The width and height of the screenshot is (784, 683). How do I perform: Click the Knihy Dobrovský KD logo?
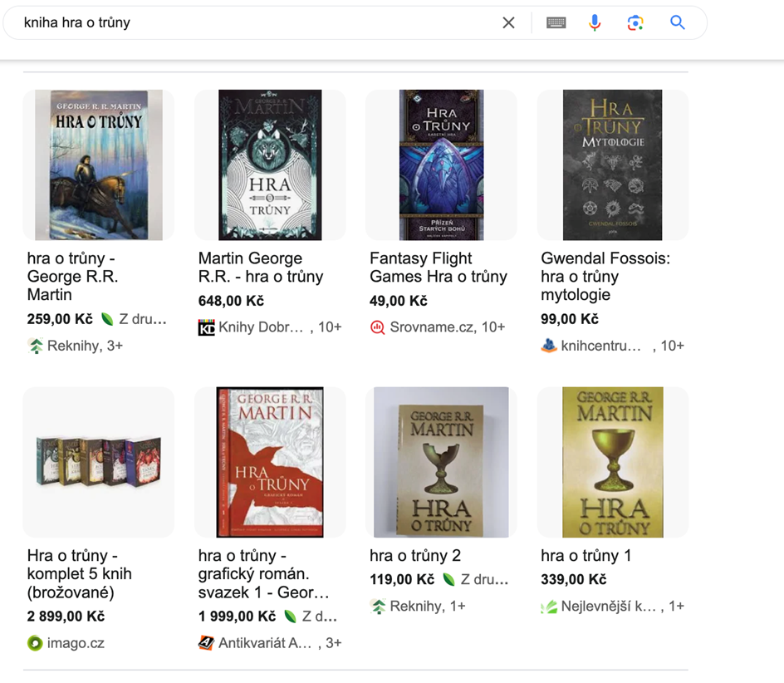coord(207,327)
